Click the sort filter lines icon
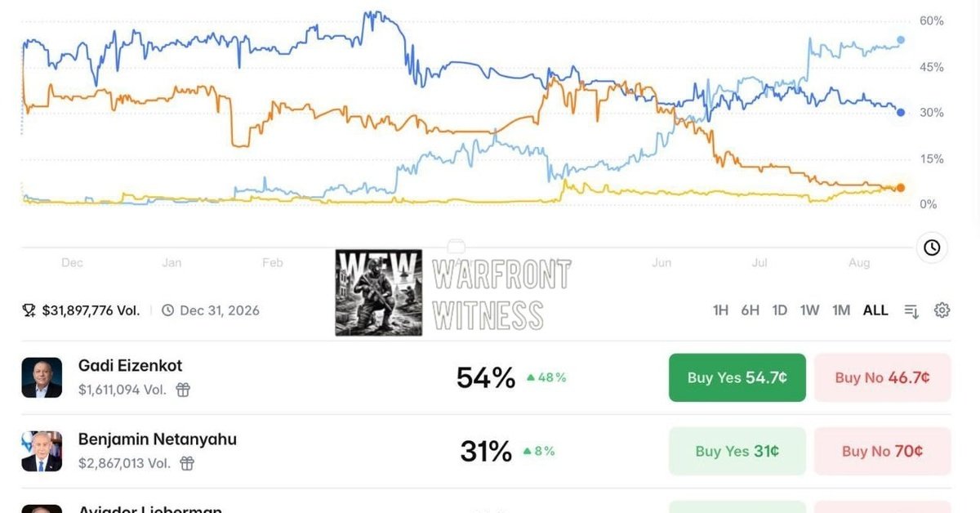The image size is (980, 513). pyautogui.click(x=912, y=310)
